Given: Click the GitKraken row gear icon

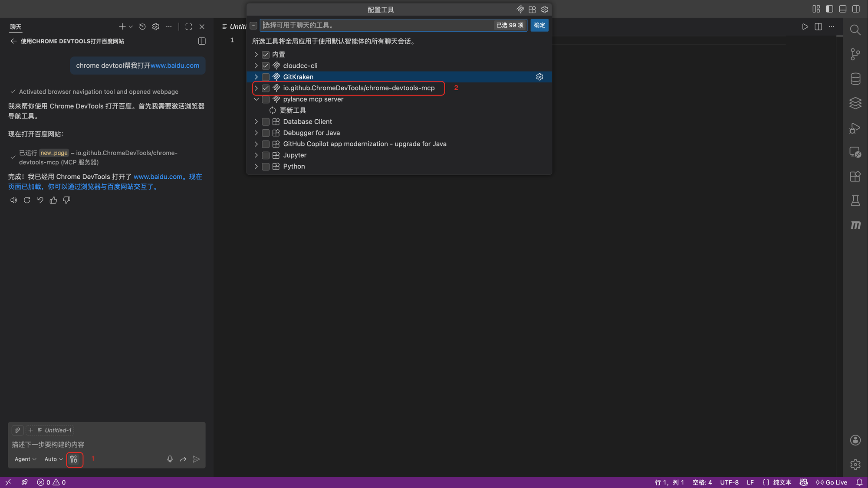Looking at the screenshot, I should coord(539,77).
